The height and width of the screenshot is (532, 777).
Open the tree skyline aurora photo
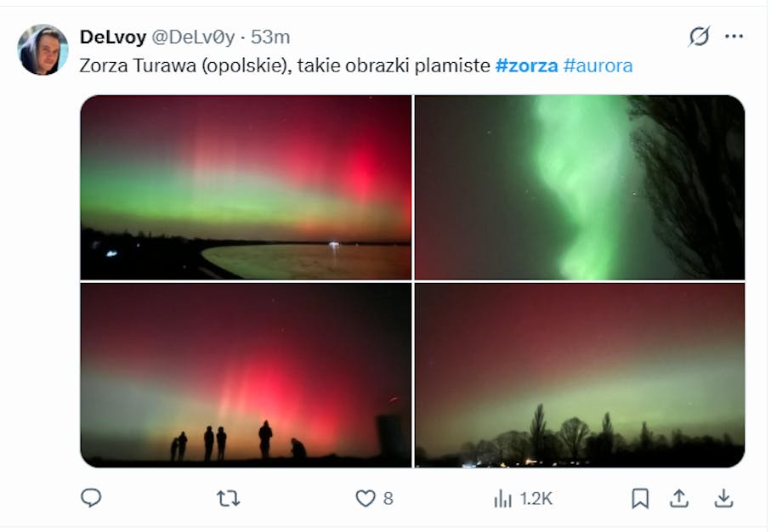pos(580,376)
